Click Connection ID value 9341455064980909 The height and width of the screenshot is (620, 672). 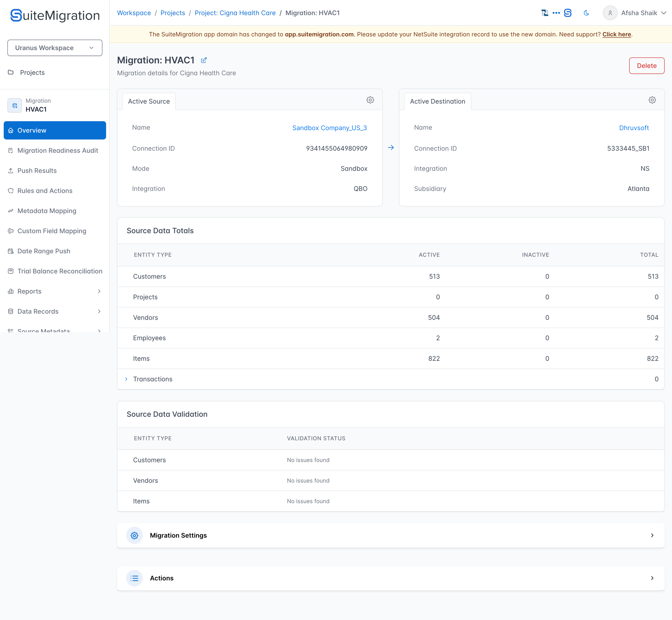[x=337, y=148]
